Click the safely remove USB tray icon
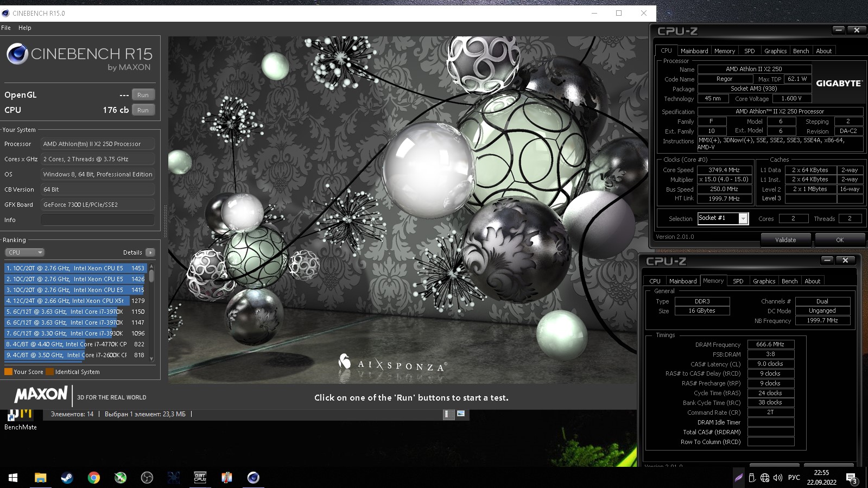 tap(752, 478)
